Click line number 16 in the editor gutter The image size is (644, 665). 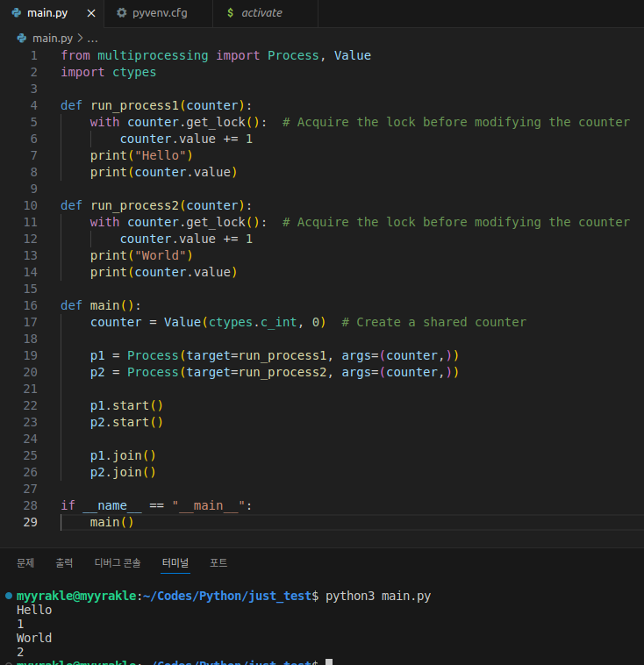pyautogui.click(x=31, y=305)
